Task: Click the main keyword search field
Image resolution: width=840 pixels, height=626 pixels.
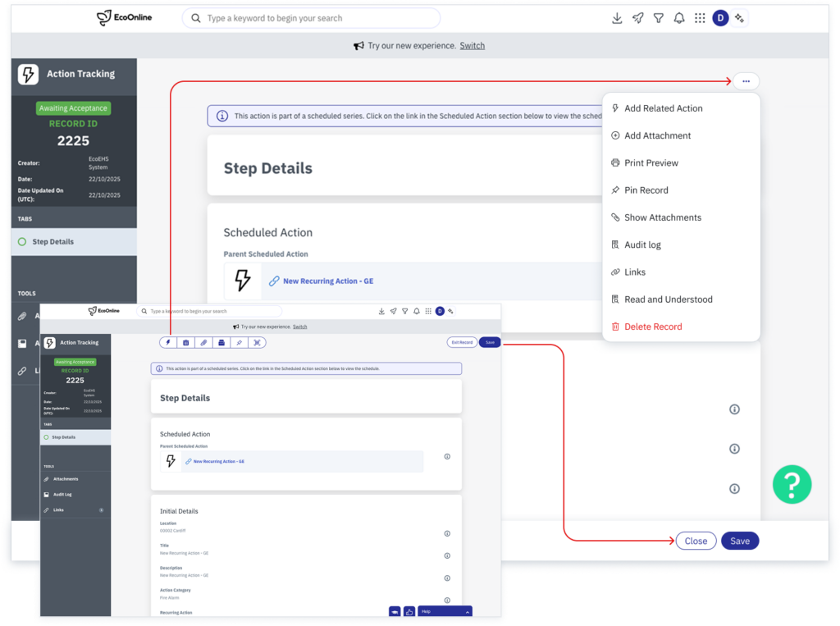Action: coord(312,18)
